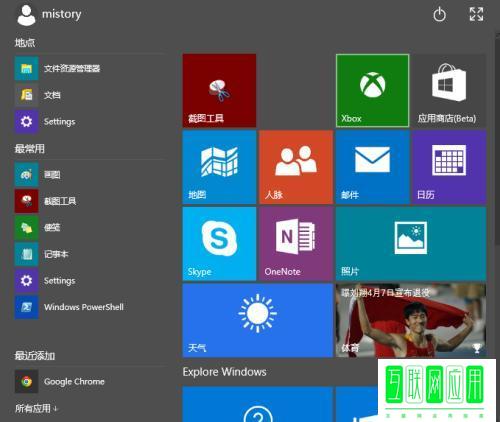Launch 截图工具 from most used list

[26, 201]
